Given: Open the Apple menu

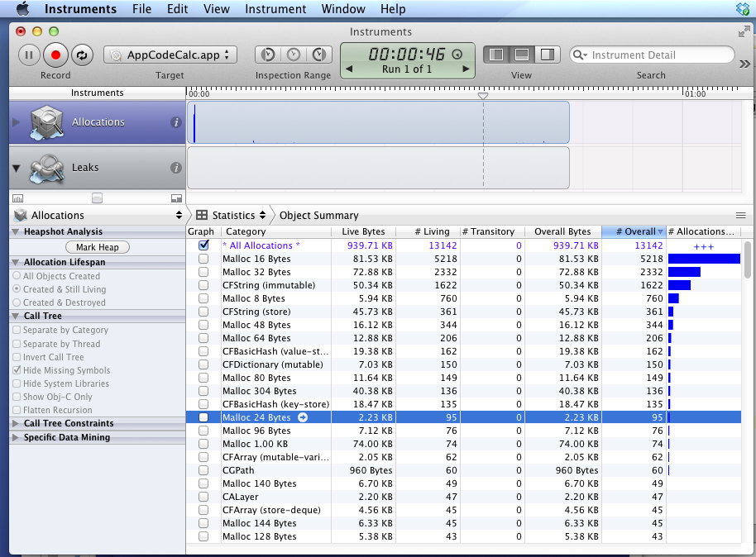Looking at the screenshot, I should pyautogui.click(x=23, y=8).
